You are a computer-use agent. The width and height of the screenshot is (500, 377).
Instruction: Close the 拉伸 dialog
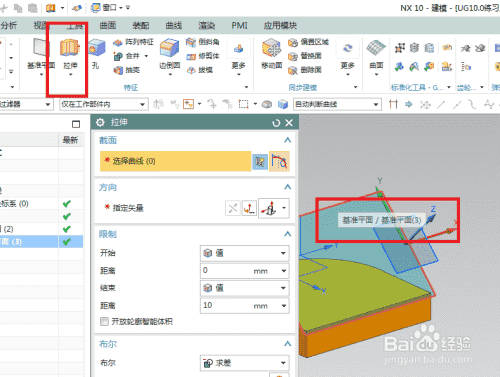[x=289, y=123]
